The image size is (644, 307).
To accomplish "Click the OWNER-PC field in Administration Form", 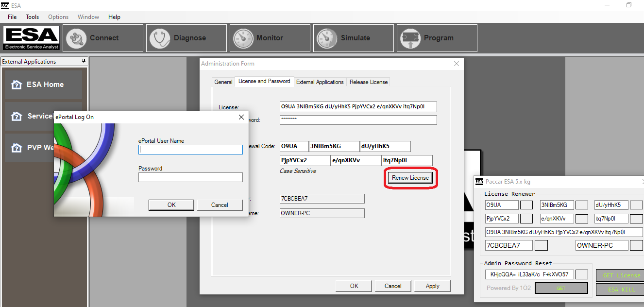I will 322,213.
